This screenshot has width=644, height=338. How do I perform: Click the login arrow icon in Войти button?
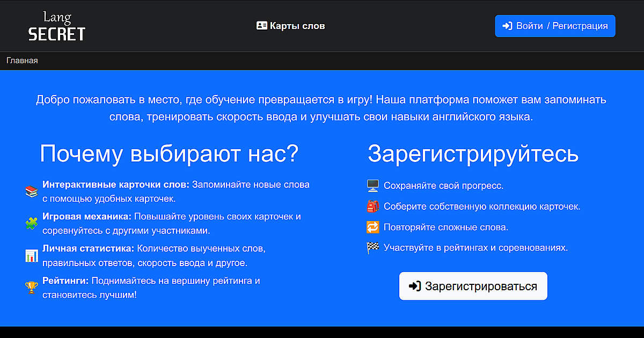point(507,25)
